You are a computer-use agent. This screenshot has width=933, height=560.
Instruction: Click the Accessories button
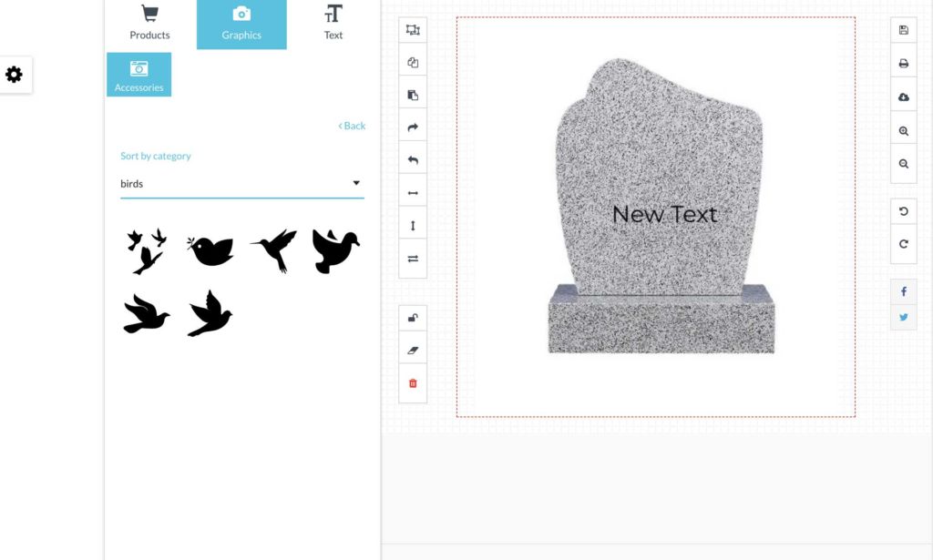[138, 75]
